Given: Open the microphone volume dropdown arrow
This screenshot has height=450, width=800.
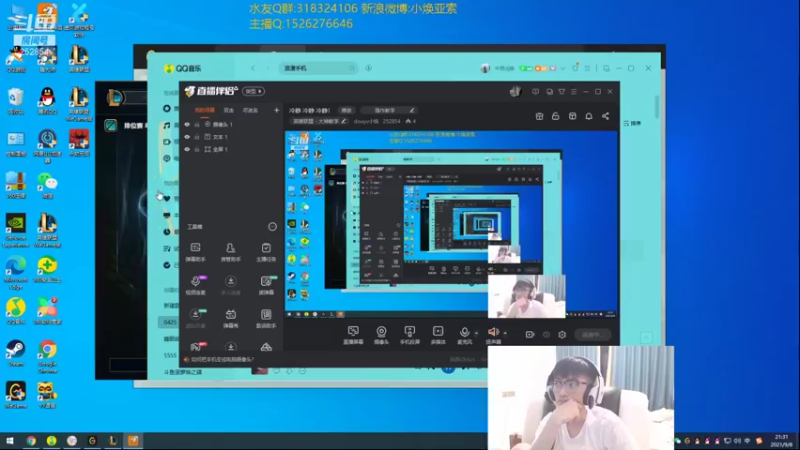Looking at the screenshot, I should click(477, 333).
